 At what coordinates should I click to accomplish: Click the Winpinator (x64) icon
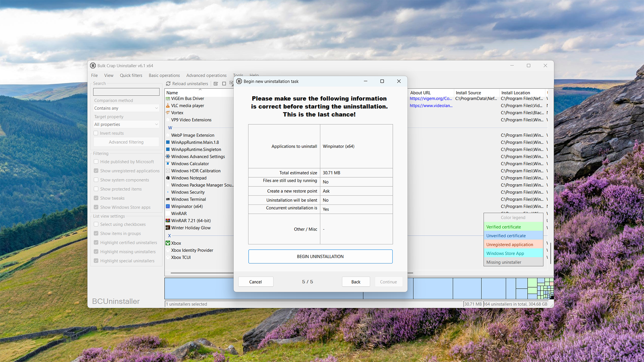pyautogui.click(x=168, y=206)
